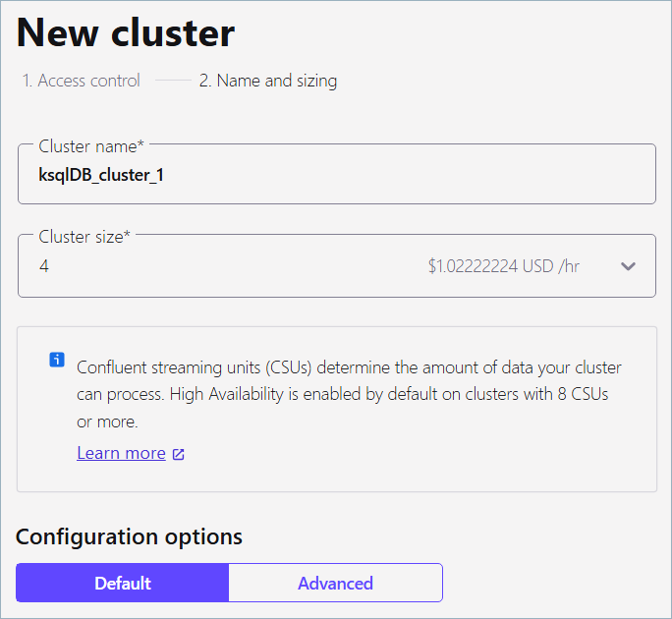Select the Name and sizing step
Screen dimensions: 672x619
click(x=267, y=81)
